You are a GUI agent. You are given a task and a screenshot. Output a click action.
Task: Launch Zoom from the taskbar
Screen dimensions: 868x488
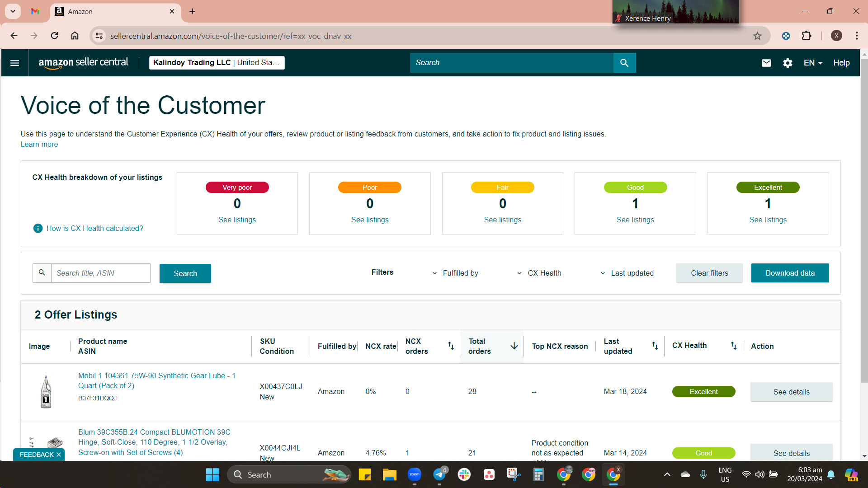[415, 474]
